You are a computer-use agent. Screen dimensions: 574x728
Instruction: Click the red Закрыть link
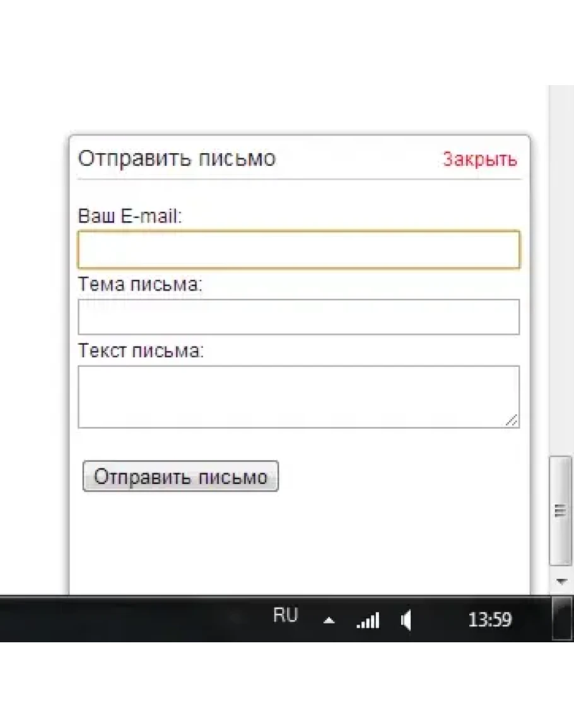click(x=479, y=159)
